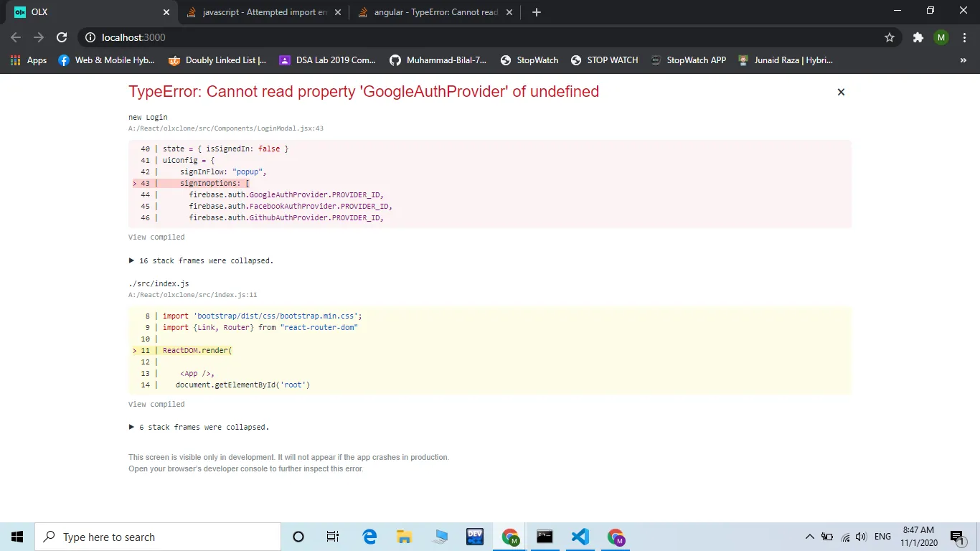The width and height of the screenshot is (980, 551).
Task: Open the Windows Start menu
Action: coord(17,537)
